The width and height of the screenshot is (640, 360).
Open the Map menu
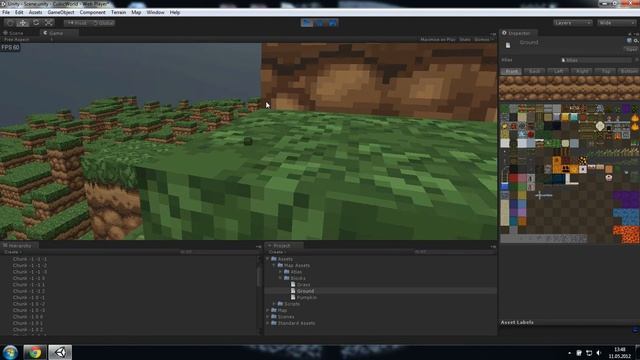click(136, 12)
